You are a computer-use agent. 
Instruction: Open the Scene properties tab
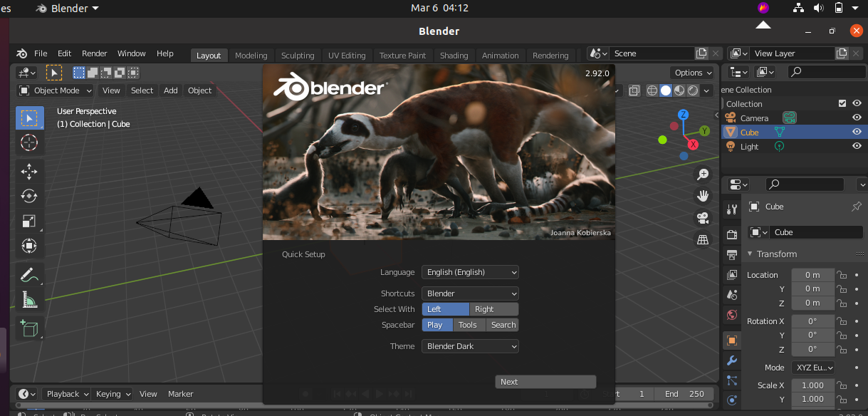tap(731, 294)
